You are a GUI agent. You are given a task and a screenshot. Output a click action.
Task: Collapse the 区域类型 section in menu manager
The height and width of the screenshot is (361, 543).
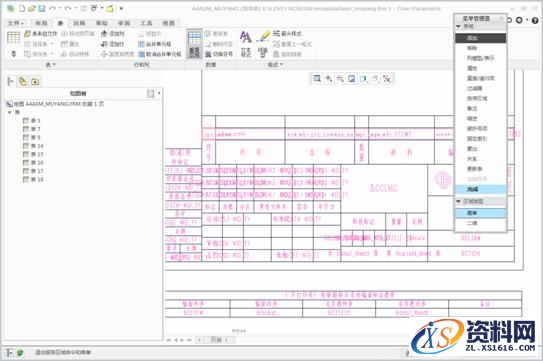[x=459, y=201]
